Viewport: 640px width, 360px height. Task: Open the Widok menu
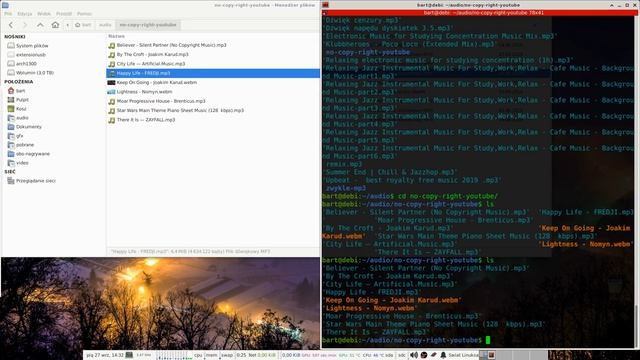click(44, 13)
